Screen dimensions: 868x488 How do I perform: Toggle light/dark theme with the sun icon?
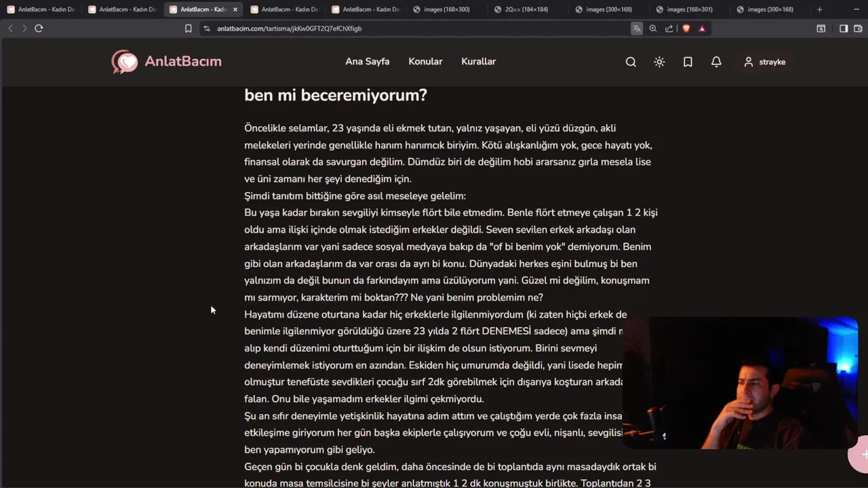tap(659, 62)
